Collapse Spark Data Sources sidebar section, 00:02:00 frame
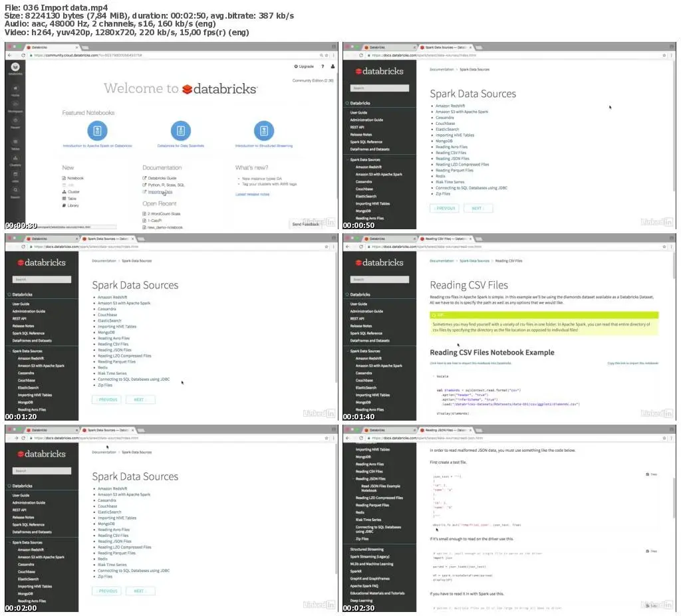681x616 pixels. 9,543
